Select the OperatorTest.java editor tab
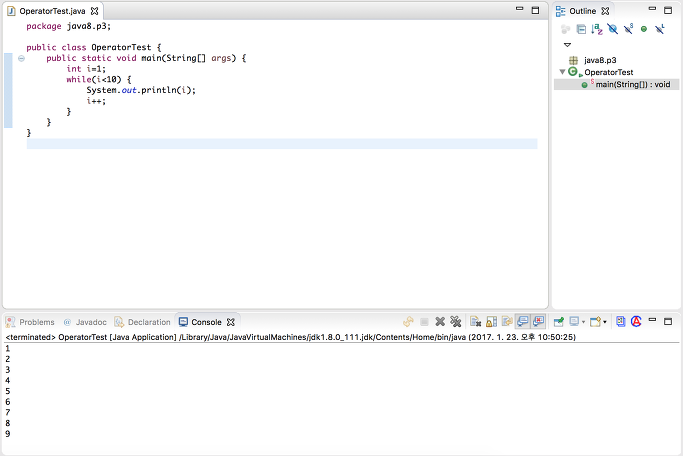The height and width of the screenshot is (456, 683). 52,11
